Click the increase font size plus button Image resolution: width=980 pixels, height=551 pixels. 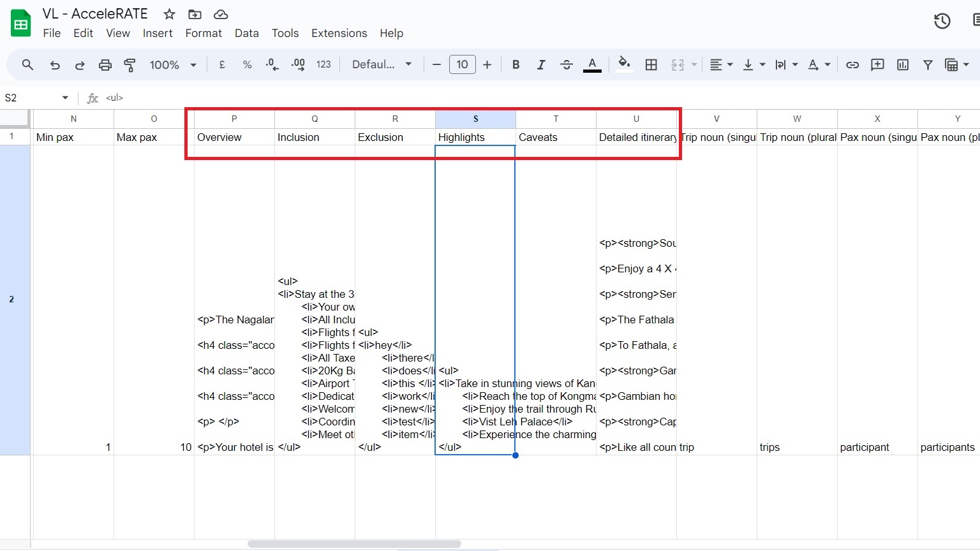coord(487,65)
